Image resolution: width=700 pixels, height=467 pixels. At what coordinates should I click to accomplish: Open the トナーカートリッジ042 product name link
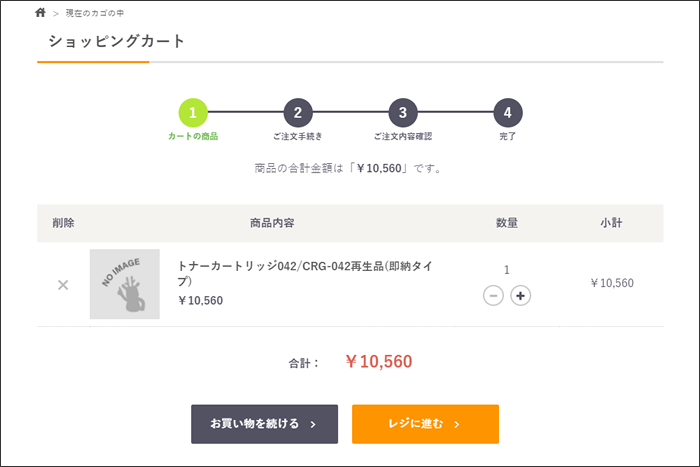(305, 273)
